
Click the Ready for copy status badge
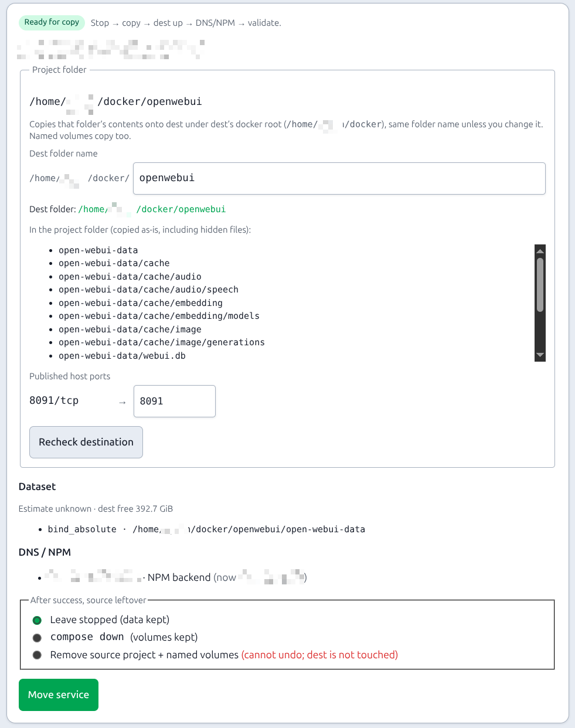pyautogui.click(x=52, y=22)
